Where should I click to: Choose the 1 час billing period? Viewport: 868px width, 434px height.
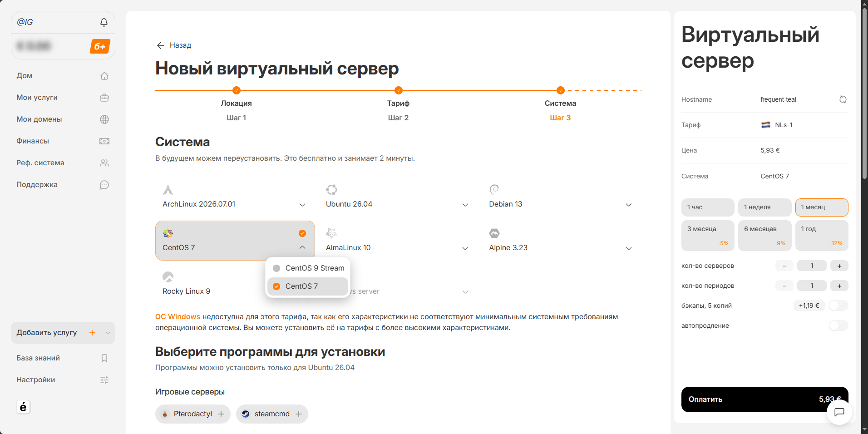[708, 207]
